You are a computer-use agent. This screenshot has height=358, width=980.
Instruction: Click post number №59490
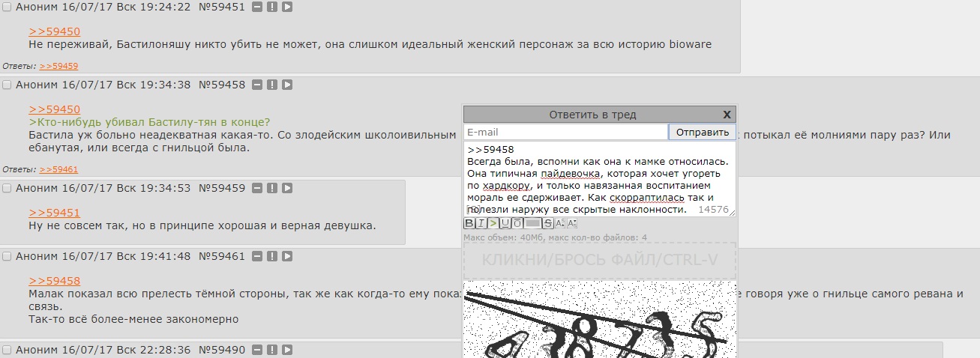(222, 350)
